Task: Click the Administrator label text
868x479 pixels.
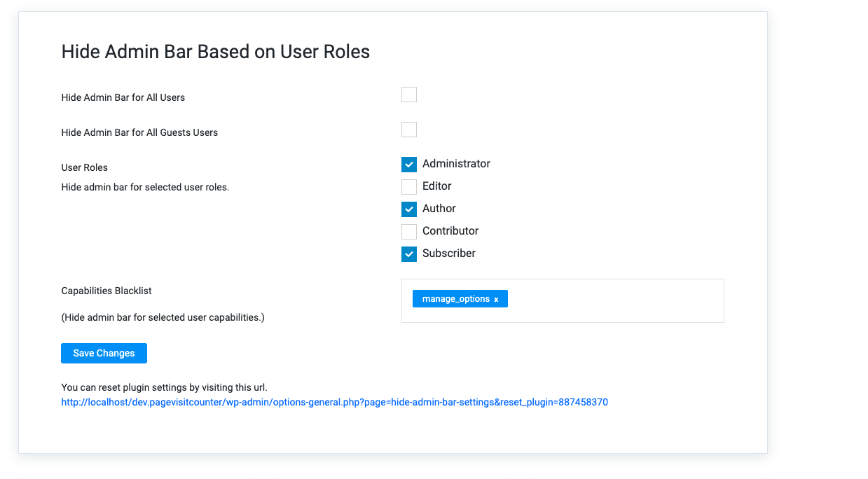Action: click(456, 164)
